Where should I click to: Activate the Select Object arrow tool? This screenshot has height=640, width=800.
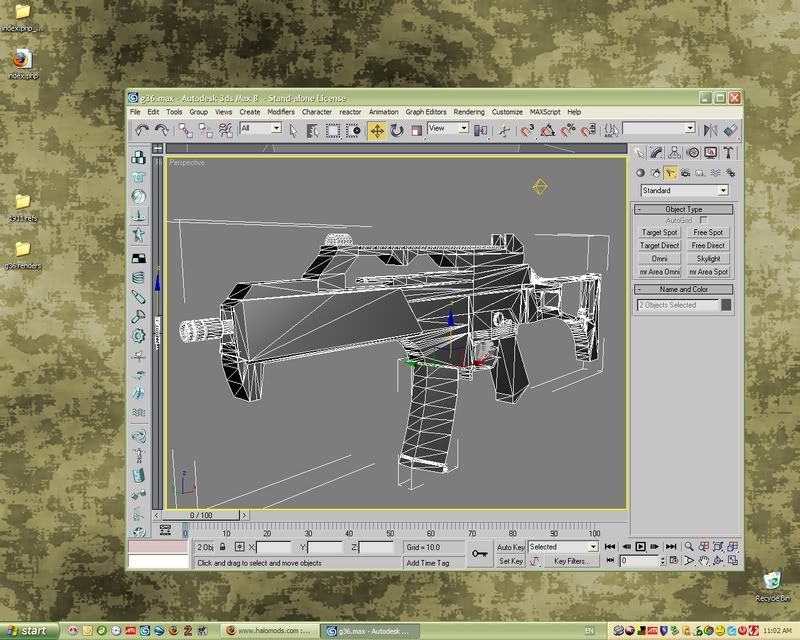coord(293,131)
